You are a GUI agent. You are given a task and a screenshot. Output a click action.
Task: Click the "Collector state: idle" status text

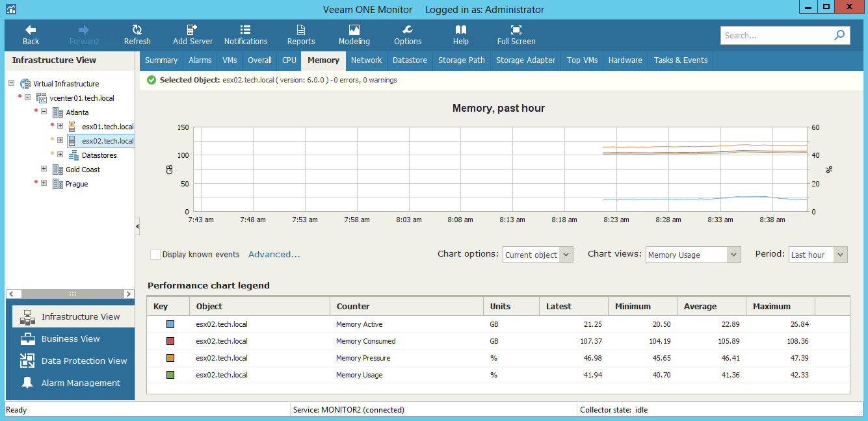pyautogui.click(x=614, y=410)
